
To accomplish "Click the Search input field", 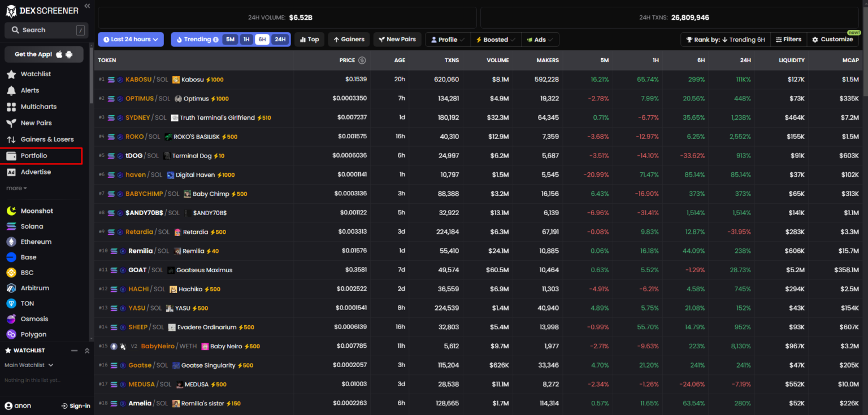I will [x=46, y=30].
